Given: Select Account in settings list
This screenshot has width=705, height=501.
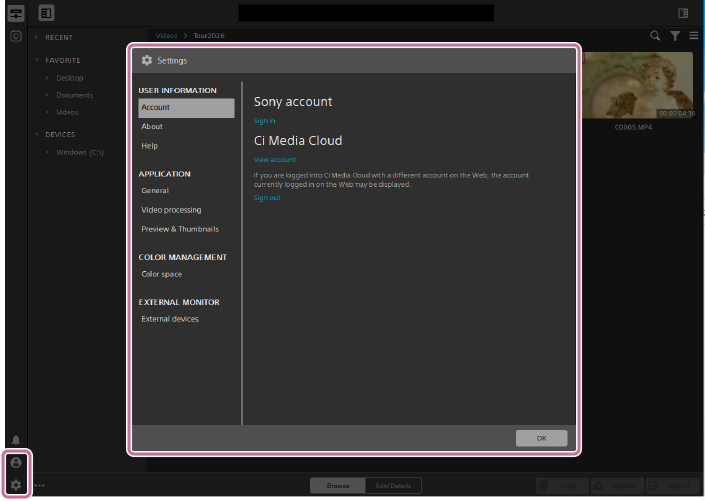Looking at the screenshot, I should 186,108.
